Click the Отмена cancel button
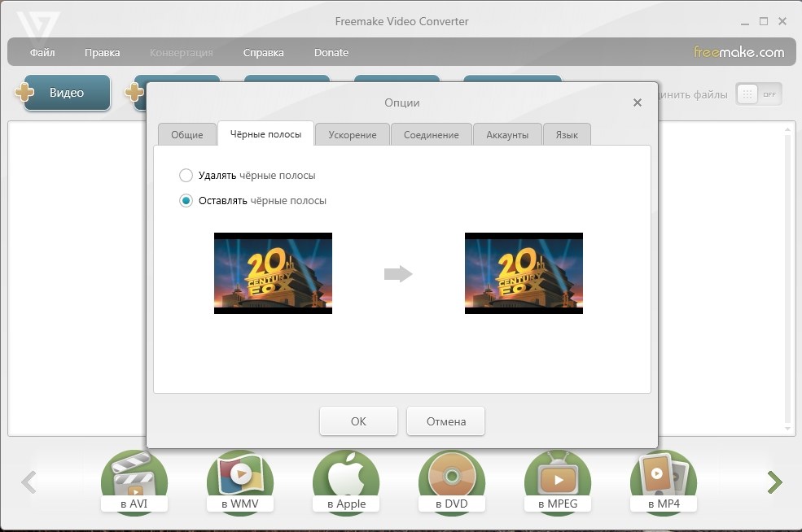The image size is (802, 532). 445,421
